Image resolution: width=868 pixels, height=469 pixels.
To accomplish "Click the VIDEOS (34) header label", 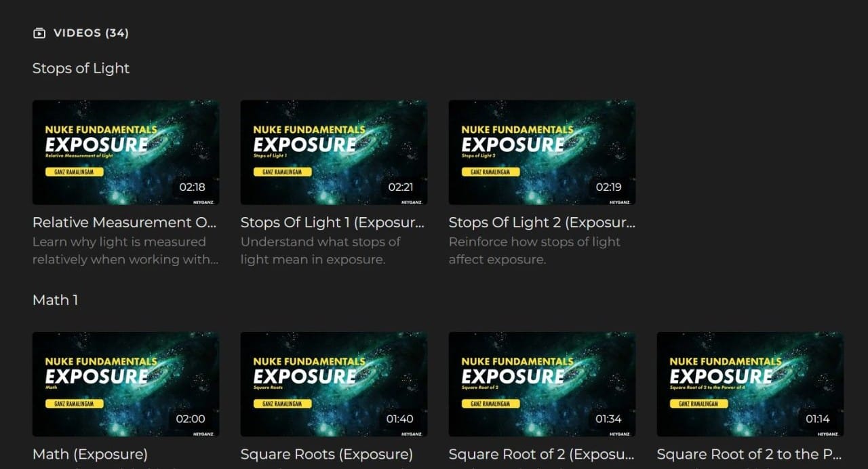I will pyautogui.click(x=89, y=32).
